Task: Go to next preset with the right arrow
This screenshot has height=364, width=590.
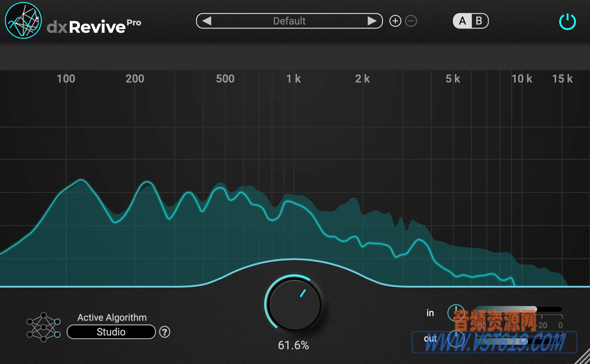Action: click(x=372, y=21)
